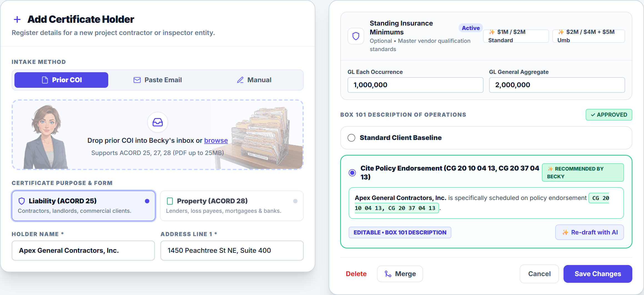Click the Recommended by Becky badge
644x295 pixels.
[583, 172]
